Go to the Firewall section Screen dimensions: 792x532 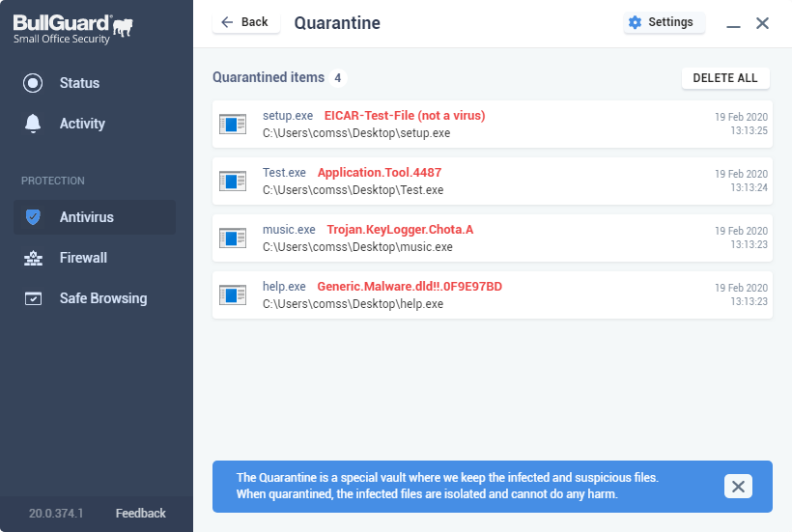click(x=83, y=258)
